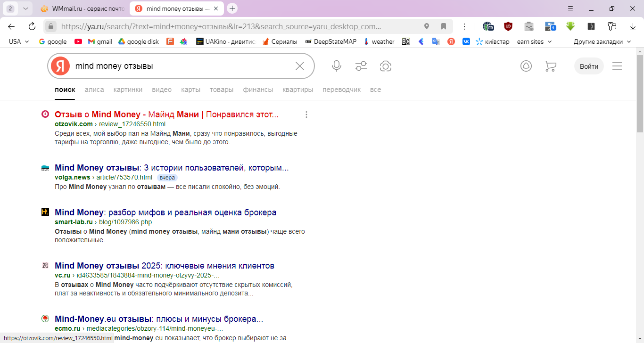Open the київстар bookmark
This screenshot has width=644, height=343.
493,41
